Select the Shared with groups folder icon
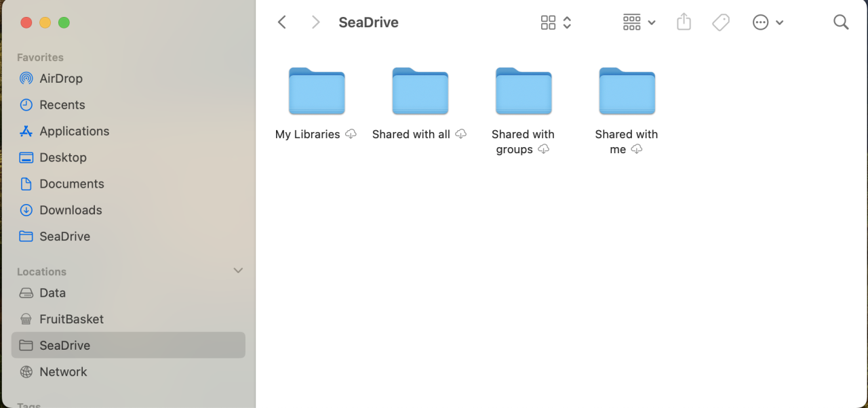 [524, 91]
